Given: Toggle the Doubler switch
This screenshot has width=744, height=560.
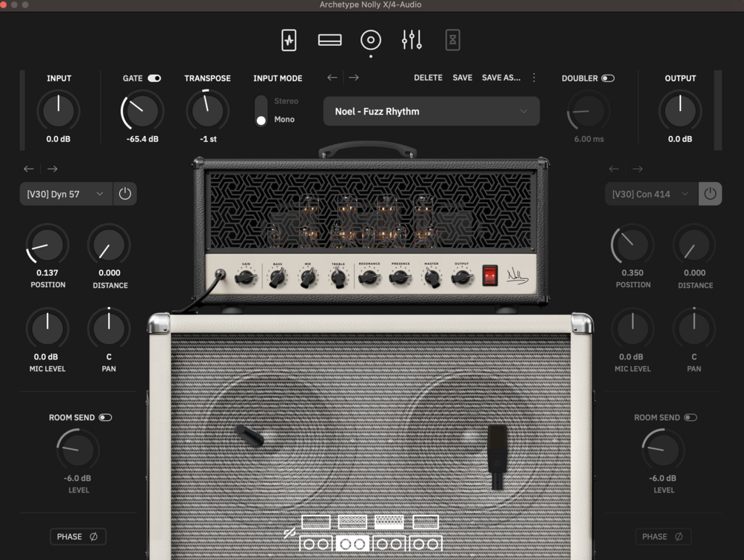Looking at the screenshot, I should [608, 78].
